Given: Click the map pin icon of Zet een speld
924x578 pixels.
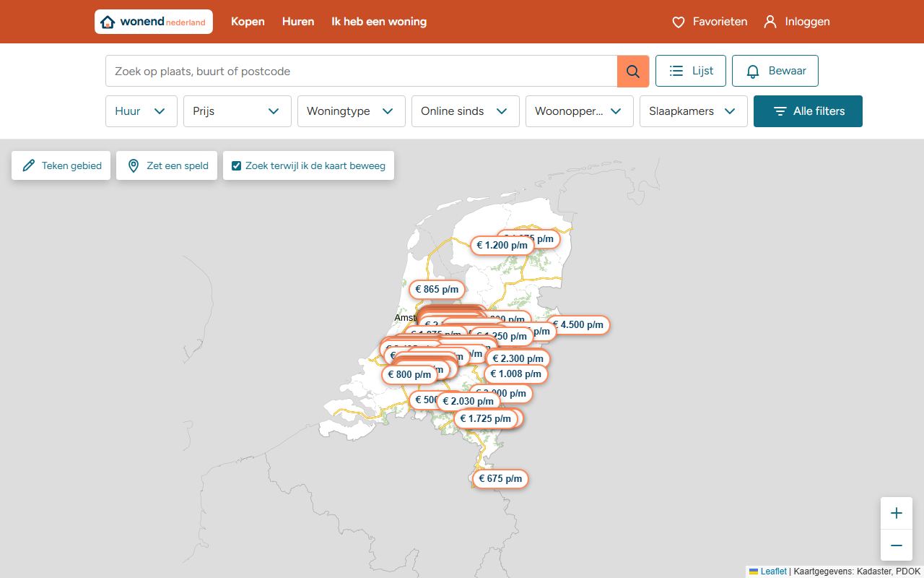Looking at the screenshot, I should (x=134, y=165).
